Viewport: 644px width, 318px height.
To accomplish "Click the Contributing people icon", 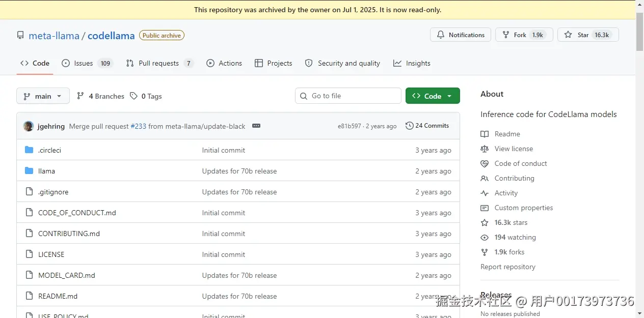I will coord(485,178).
